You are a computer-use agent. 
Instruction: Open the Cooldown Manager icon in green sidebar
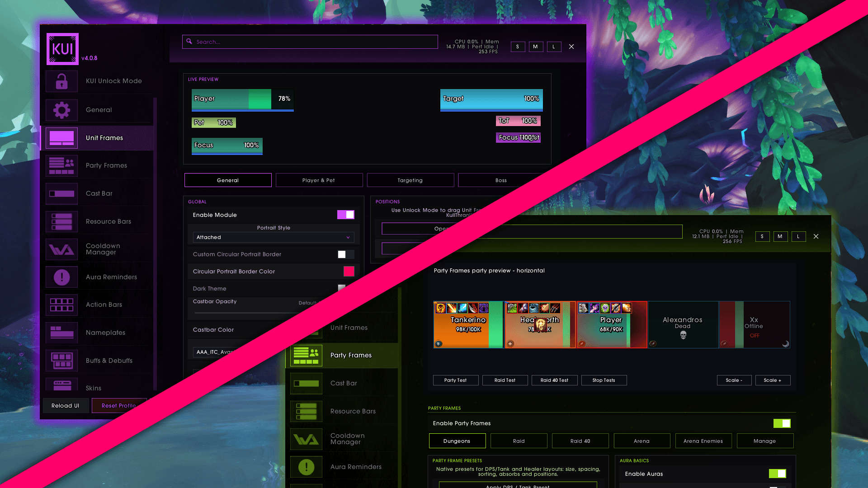(x=306, y=439)
